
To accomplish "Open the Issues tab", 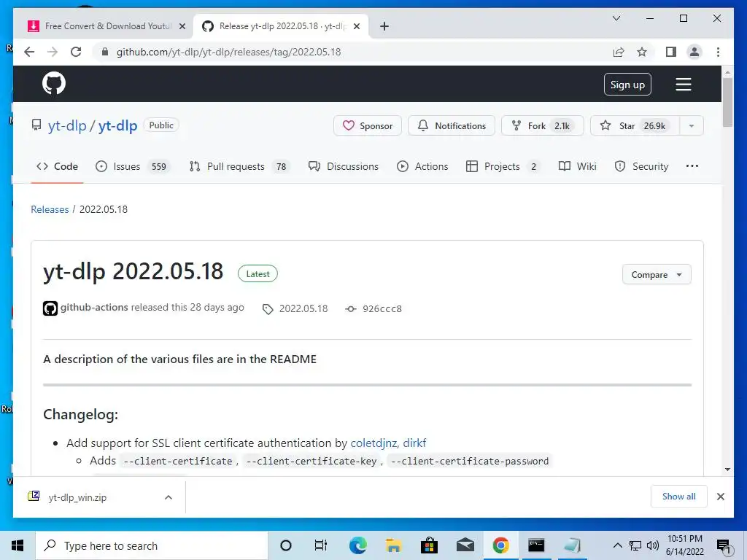I will [133, 166].
